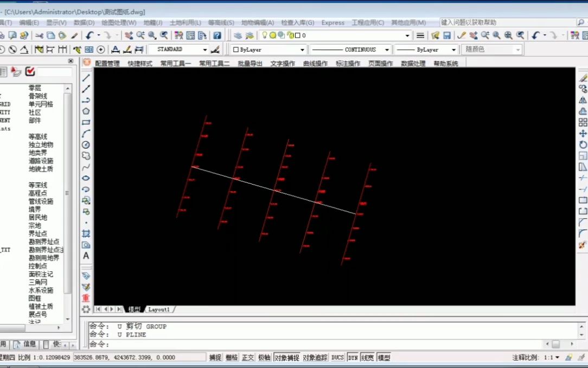Click the Move tool in modify toolbar
588x368 pixels.
[583, 133]
